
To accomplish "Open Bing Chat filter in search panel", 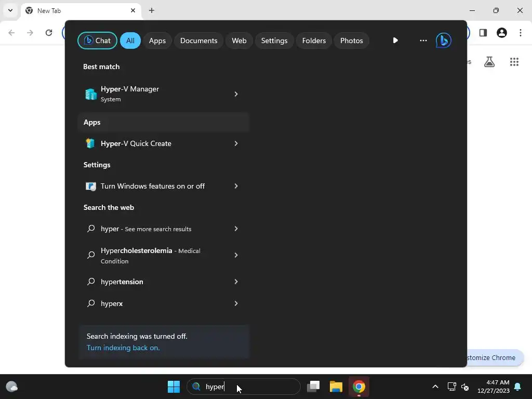I will pos(97,41).
